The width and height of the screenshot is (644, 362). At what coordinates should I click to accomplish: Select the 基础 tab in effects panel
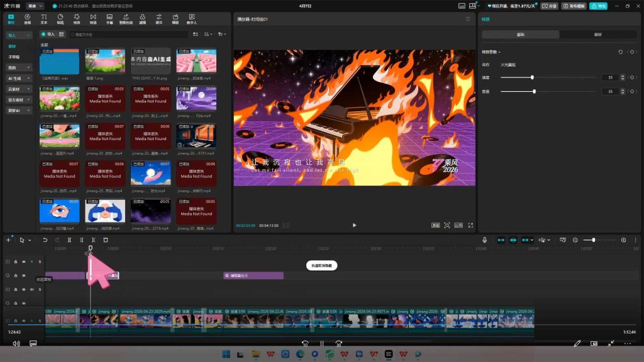click(x=520, y=35)
